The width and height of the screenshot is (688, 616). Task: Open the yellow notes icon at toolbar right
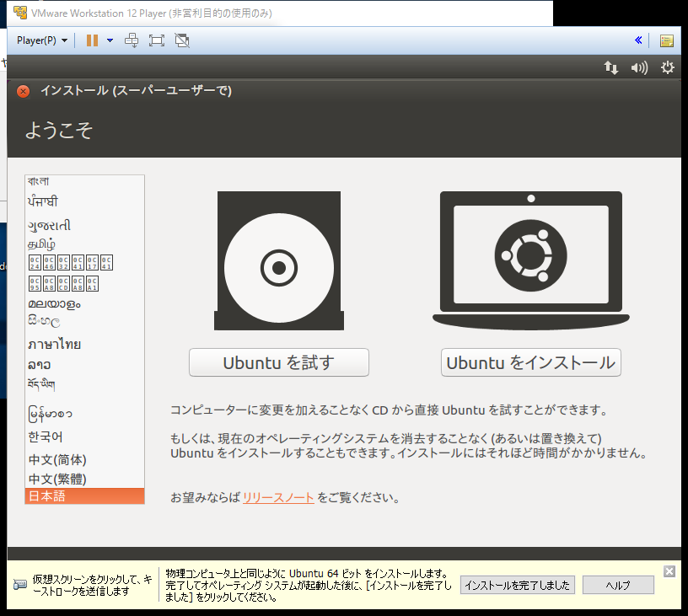(x=666, y=40)
